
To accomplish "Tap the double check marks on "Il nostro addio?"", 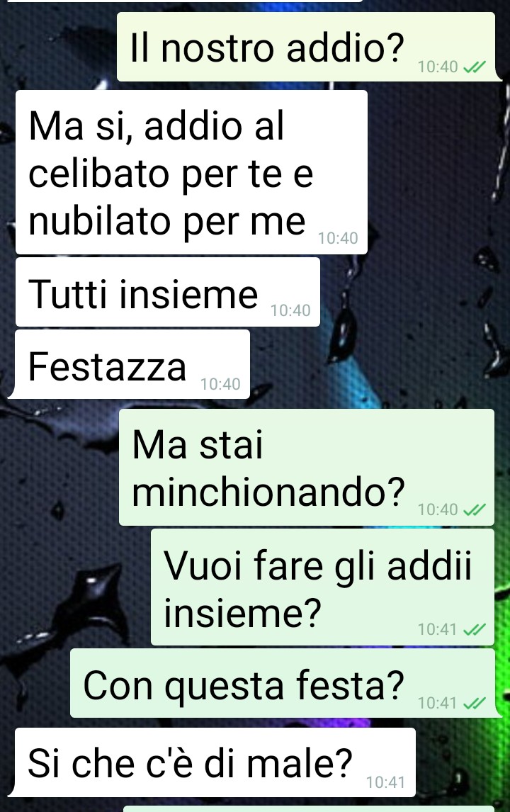I will click(474, 67).
